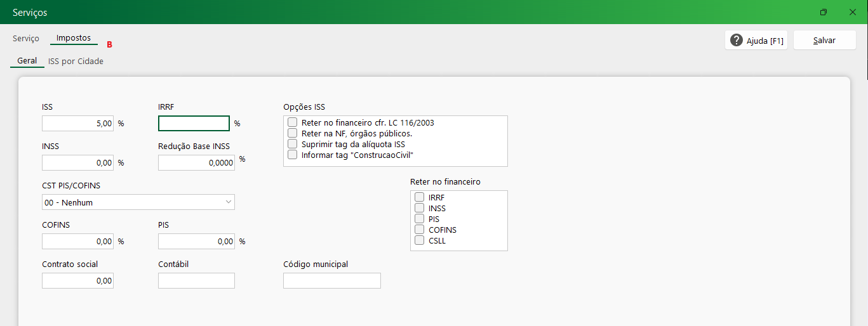Close the Serviços window
Viewport: 868px width, 326px height.
[x=853, y=12]
